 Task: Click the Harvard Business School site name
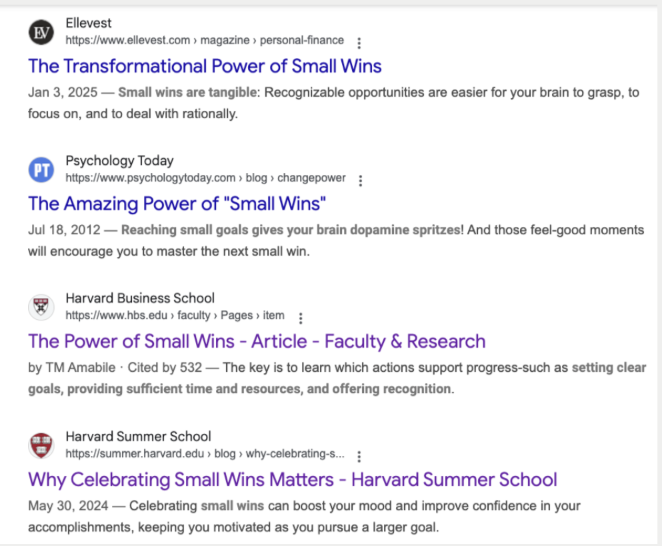click(x=140, y=298)
